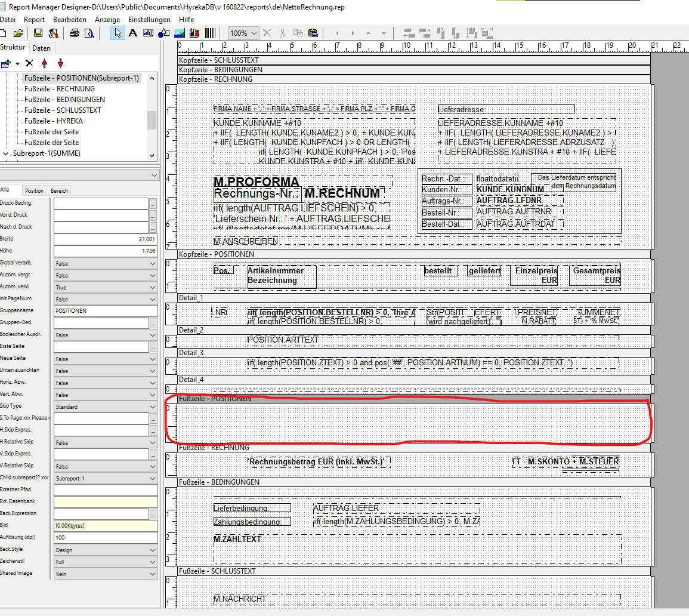Image resolution: width=689 pixels, height=616 pixels.
Task: Open the Bearbeiten menu
Action: pyautogui.click(x=69, y=19)
